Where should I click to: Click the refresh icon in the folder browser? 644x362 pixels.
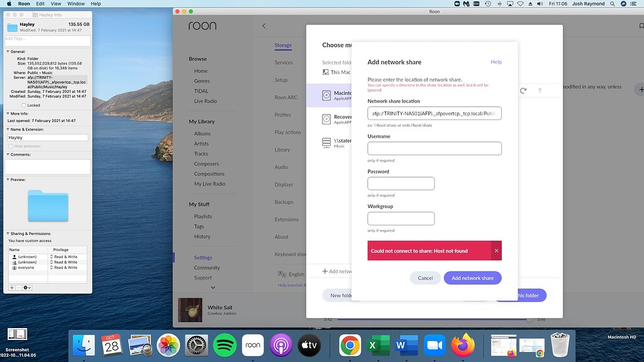point(523,90)
